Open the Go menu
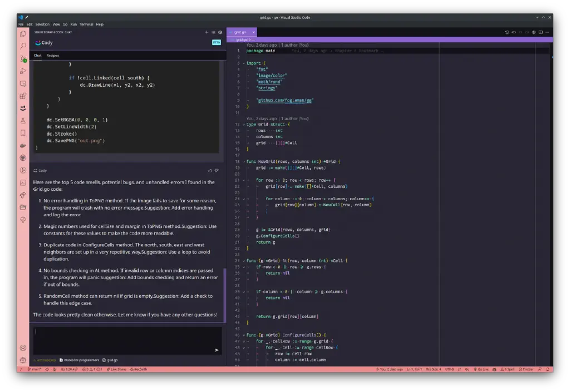Screen dimensions: 570x392 65,24
